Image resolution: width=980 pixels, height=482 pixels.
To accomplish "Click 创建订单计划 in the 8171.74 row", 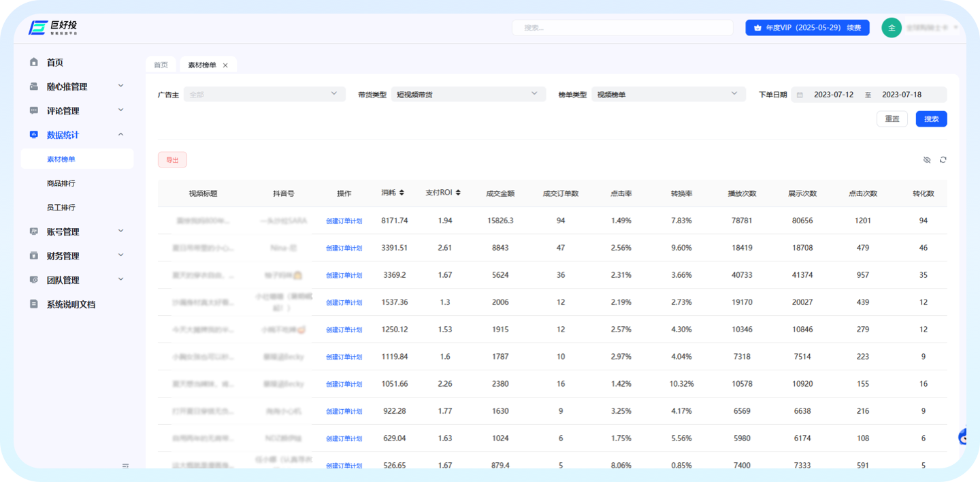I will pyautogui.click(x=344, y=221).
